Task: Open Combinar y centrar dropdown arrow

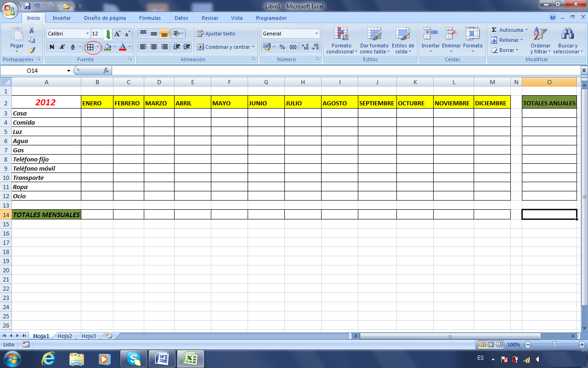Action: [253, 47]
